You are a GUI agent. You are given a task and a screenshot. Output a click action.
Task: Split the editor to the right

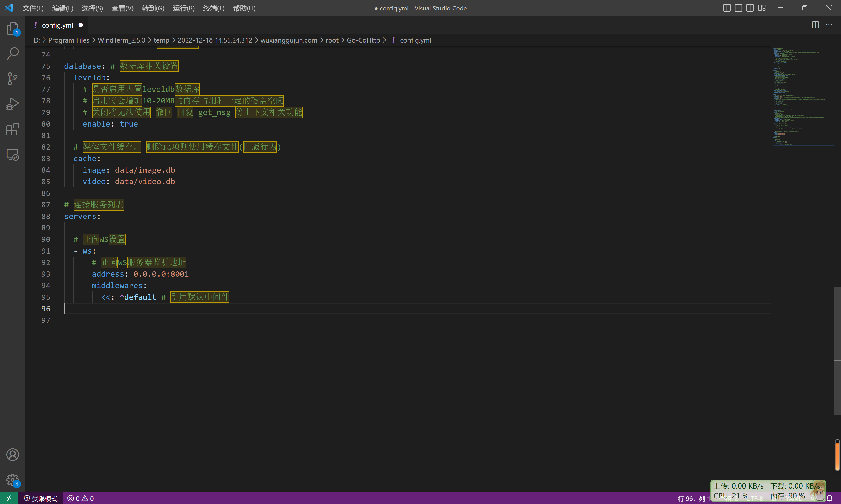click(815, 25)
